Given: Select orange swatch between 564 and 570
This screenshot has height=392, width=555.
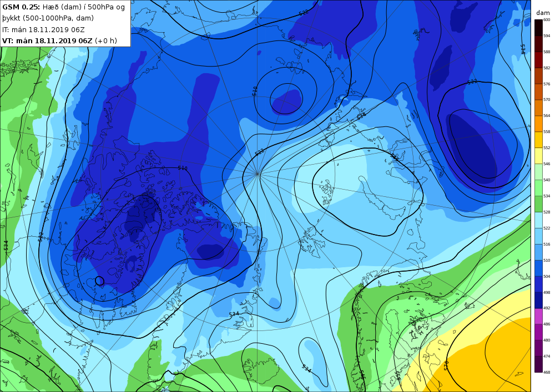Looking at the screenshot, I should 538,108.
